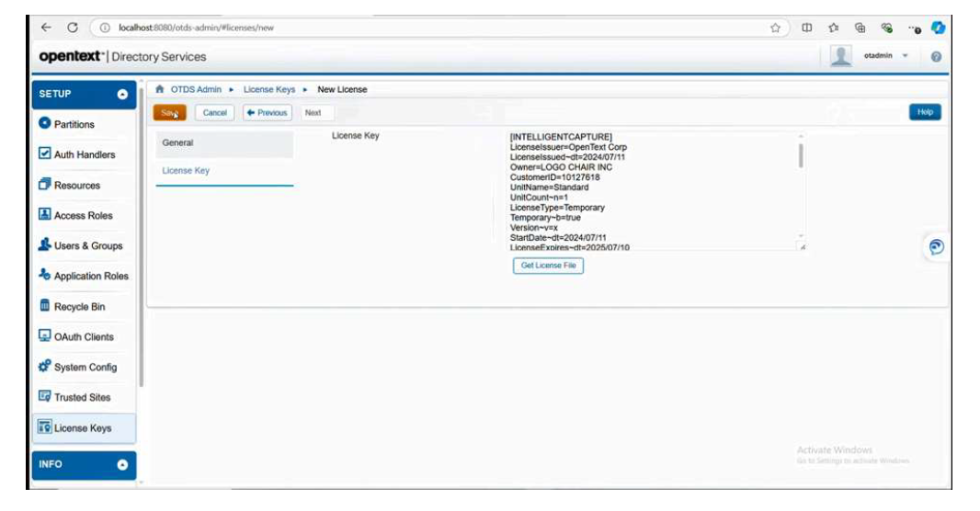Image resolution: width=980 pixels, height=511 pixels.
Task: Click the license text scrollbar
Action: tap(801, 155)
